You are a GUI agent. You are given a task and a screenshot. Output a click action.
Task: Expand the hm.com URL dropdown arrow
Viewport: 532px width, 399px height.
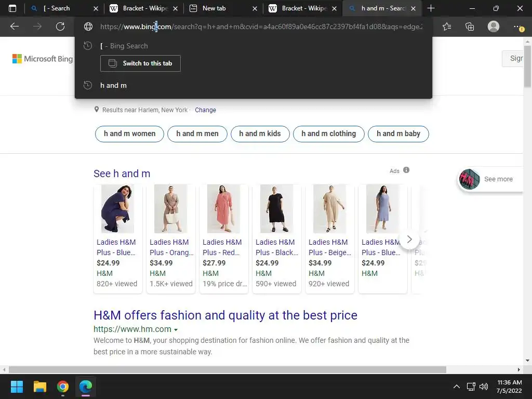(x=176, y=329)
